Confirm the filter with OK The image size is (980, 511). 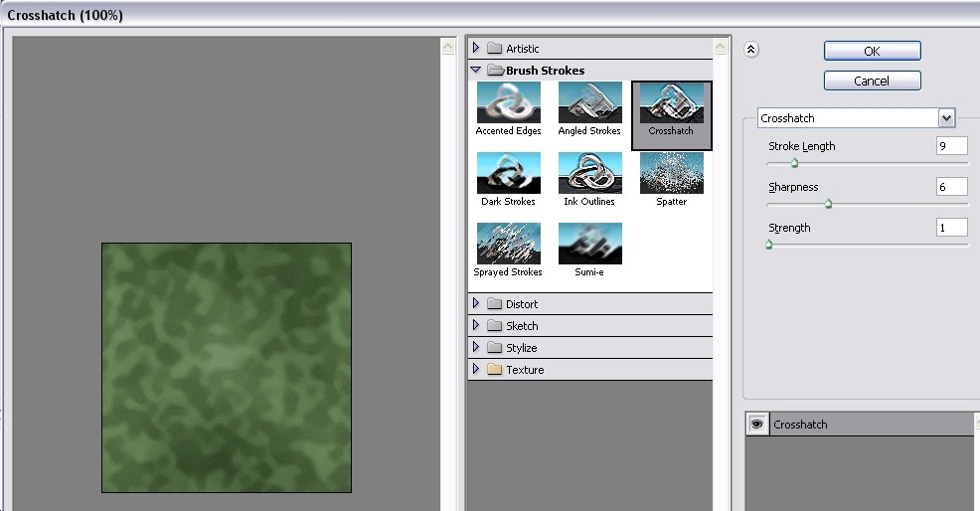click(x=872, y=52)
